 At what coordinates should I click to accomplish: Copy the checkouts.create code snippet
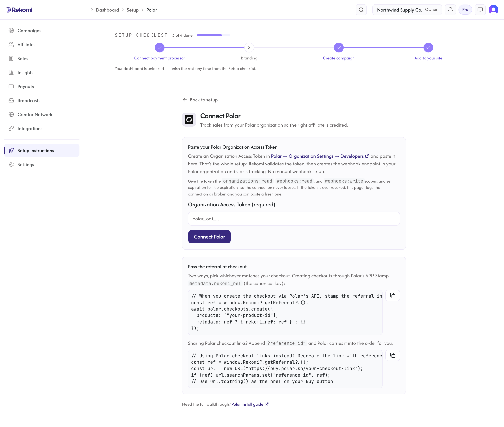pyautogui.click(x=393, y=296)
